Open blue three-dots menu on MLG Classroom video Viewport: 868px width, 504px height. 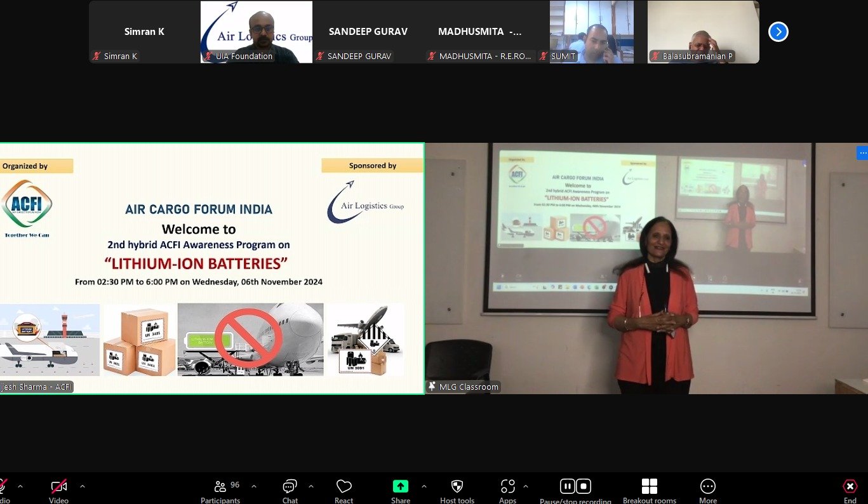tap(862, 152)
